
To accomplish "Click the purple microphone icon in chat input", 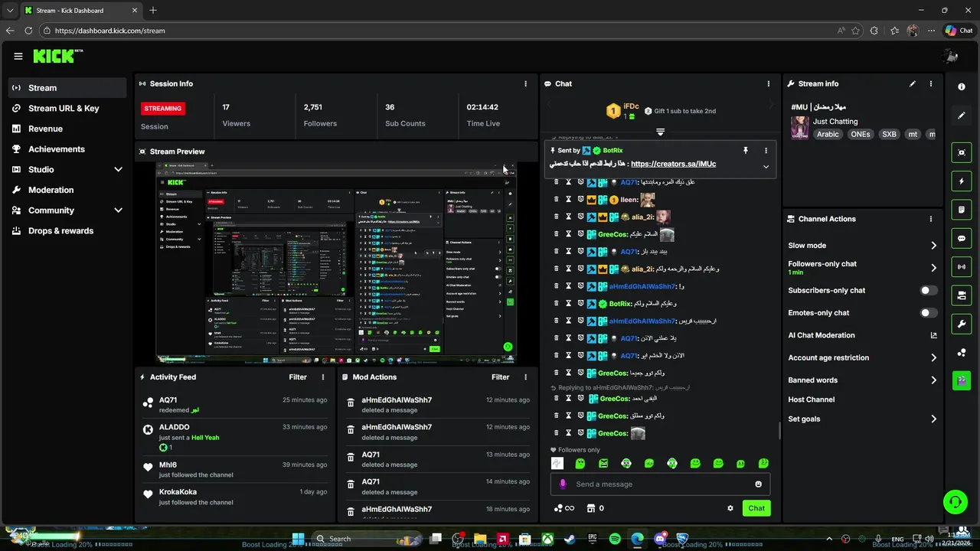I will [563, 484].
